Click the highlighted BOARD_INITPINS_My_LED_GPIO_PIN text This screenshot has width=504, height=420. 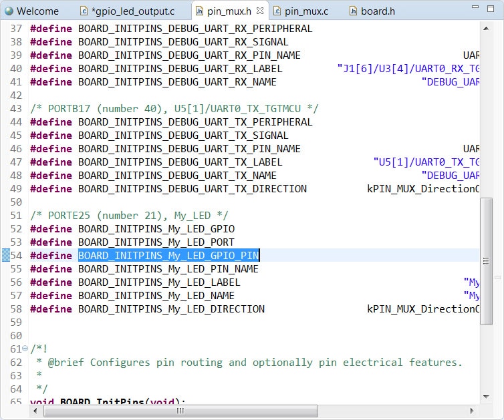point(168,255)
